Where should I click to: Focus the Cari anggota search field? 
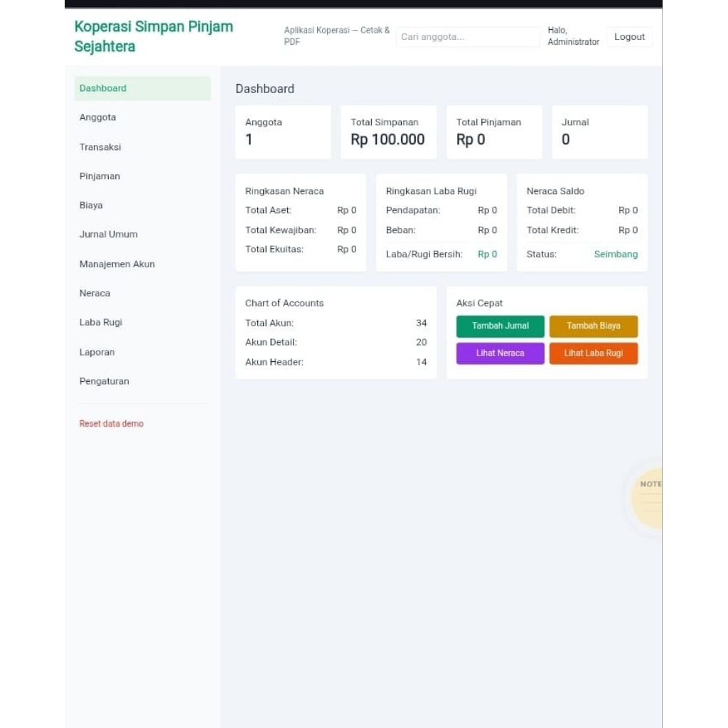click(x=468, y=37)
